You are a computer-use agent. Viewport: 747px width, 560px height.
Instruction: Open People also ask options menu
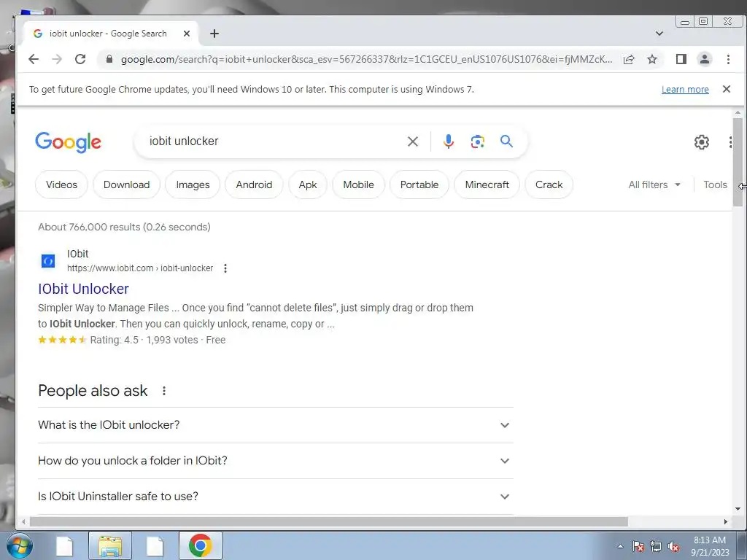coord(164,391)
